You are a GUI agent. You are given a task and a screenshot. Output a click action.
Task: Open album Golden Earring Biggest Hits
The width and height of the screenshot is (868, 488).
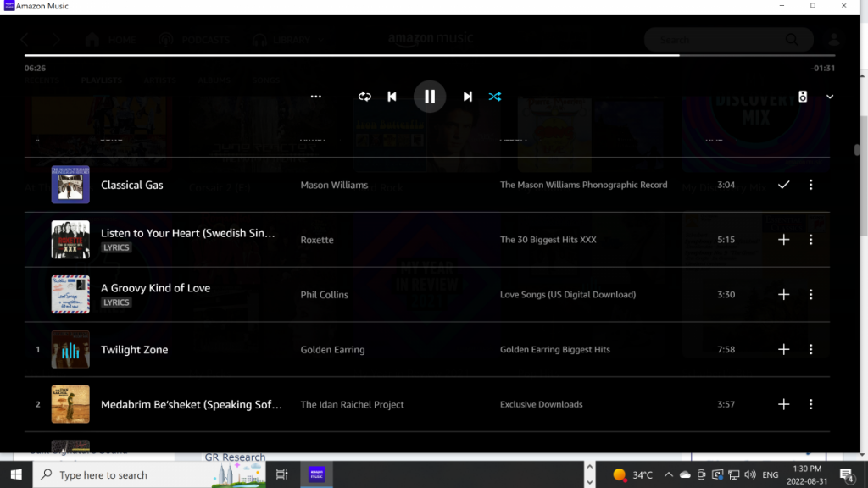pyautogui.click(x=554, y=349)
